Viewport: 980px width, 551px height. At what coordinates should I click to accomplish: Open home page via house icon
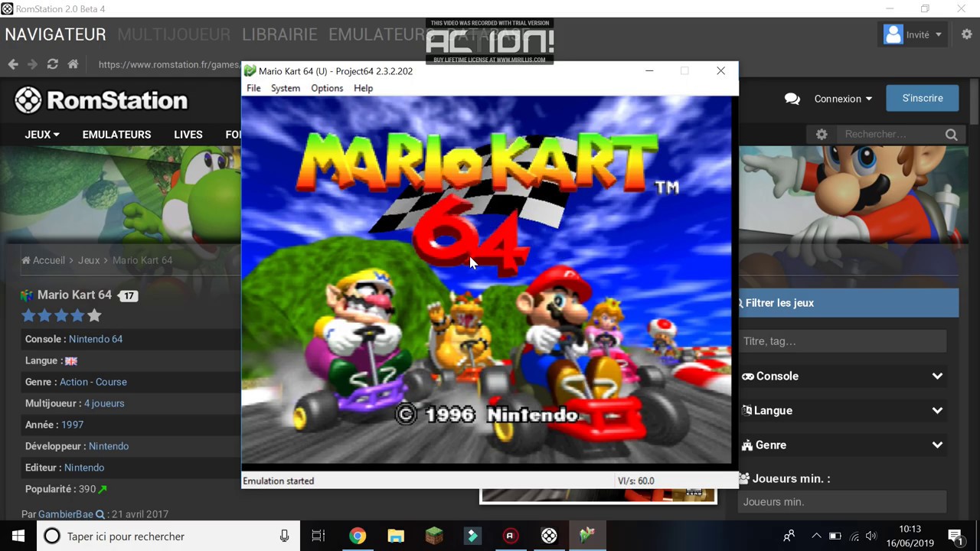tap(73, 64)
